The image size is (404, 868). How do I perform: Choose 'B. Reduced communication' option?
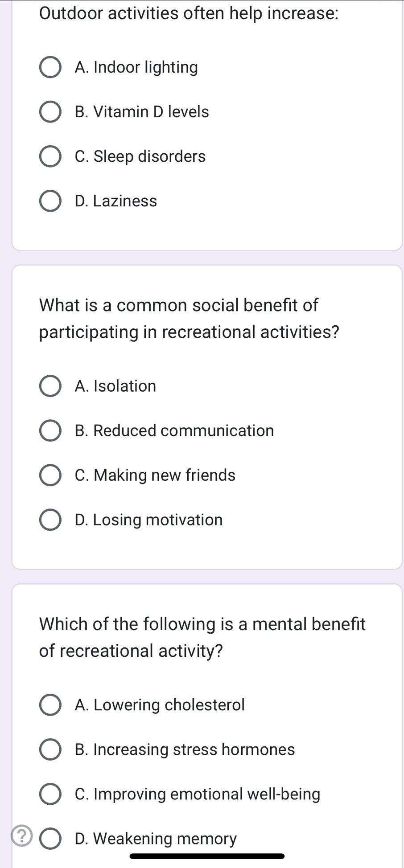point(50,430)
